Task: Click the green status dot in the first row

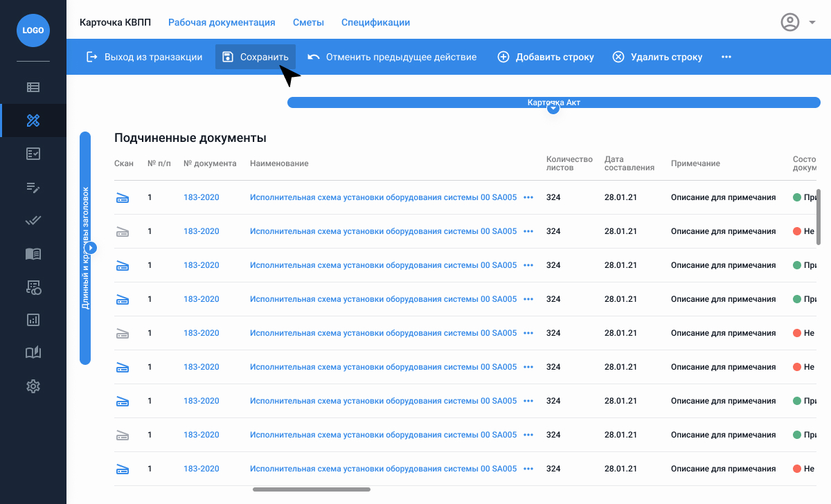Action: (797, 197)
